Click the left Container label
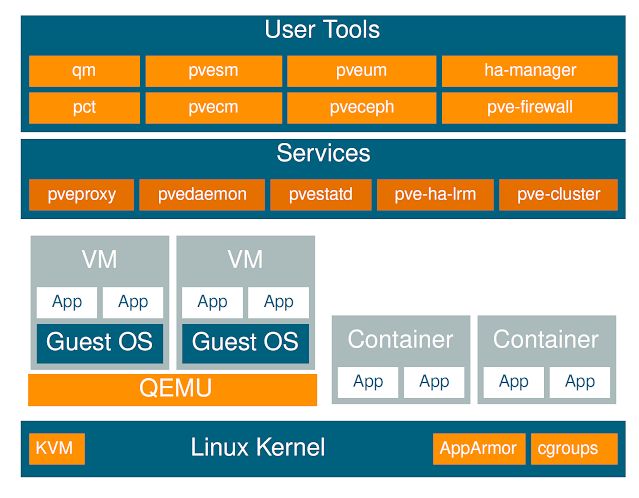 401,339
